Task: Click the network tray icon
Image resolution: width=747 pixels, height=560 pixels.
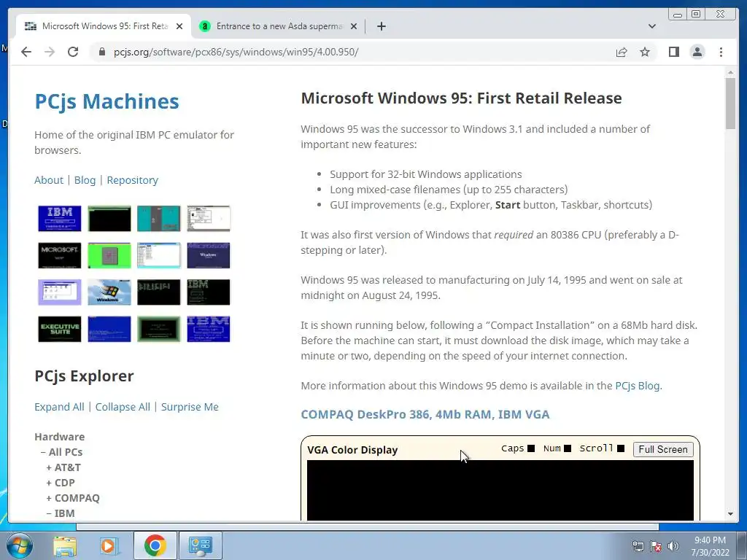Action: coord(638,546)
